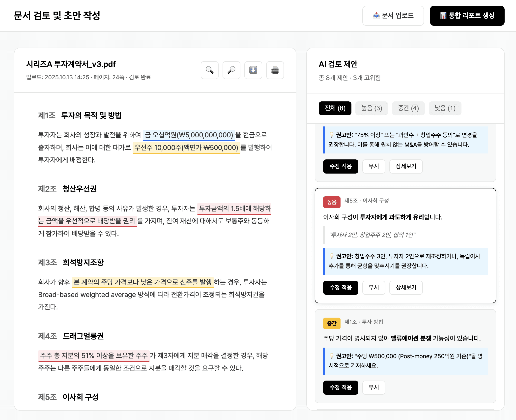Select the 전체 (8) filter tab

point(335,108)
